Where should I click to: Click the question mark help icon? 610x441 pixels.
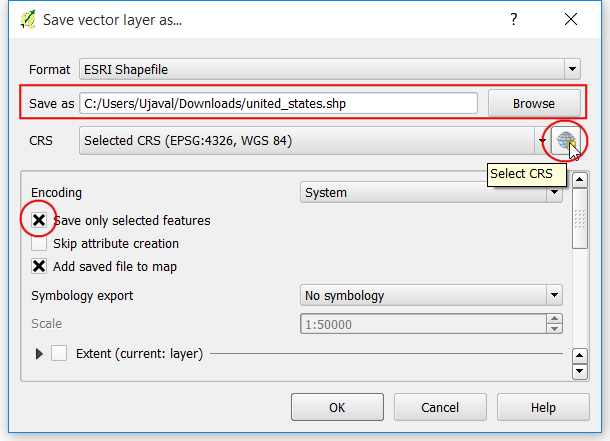514,19
